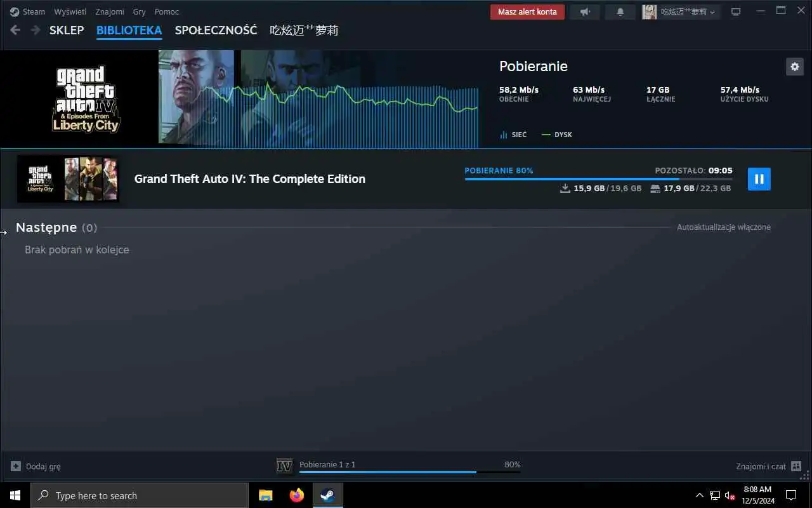Viewport: 812px width, 508px height.
Task: Click the Steam taskbar icon
Action: (x=328, y=495)
